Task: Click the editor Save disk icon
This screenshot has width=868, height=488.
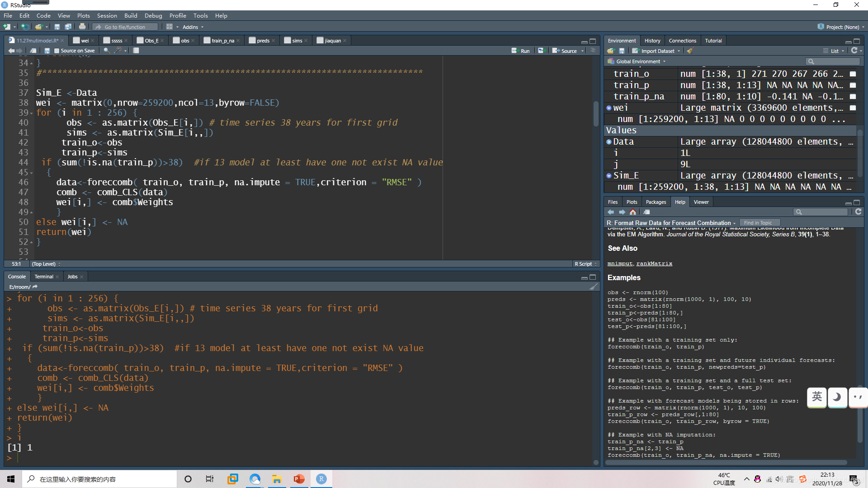Action: pyautogui.click(x=47, y=51)
